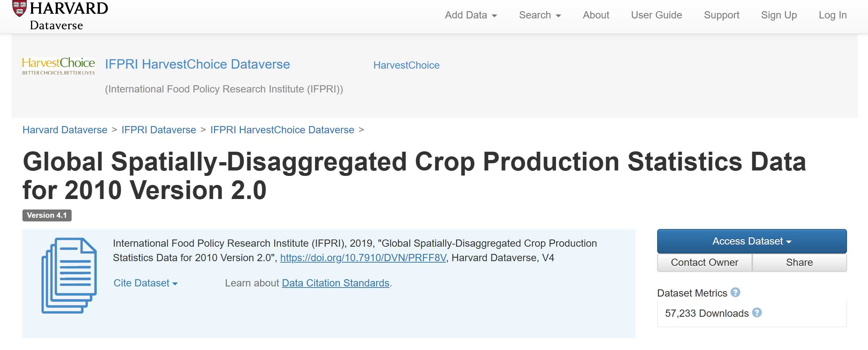
Task: Open the Dataset Metrics help tooltip icon
Action: pos(735,292)
